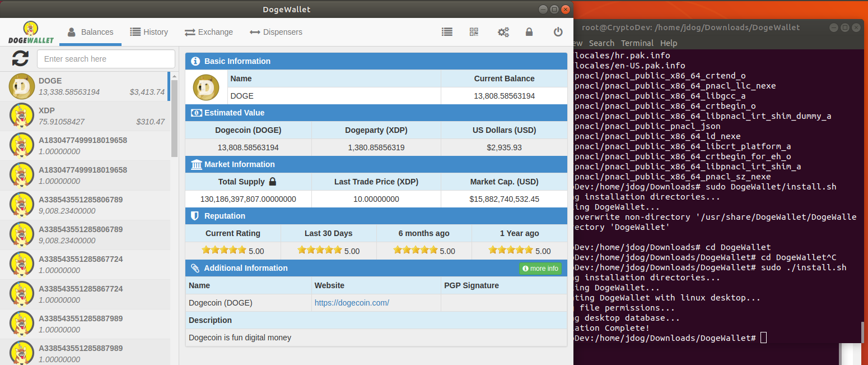
Task: Open the Terminal menu in terminal window
Action: 637,43
